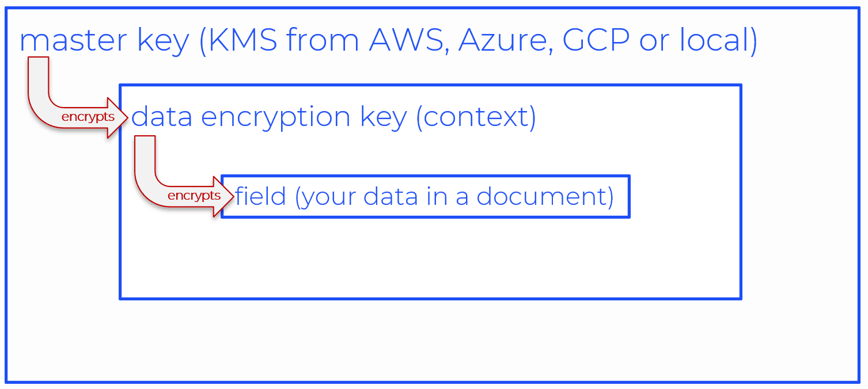Select the lower "encrypts" arrow label
This screenshot has width=868, height=389.
pyautogui.click(x=194, y=196)
